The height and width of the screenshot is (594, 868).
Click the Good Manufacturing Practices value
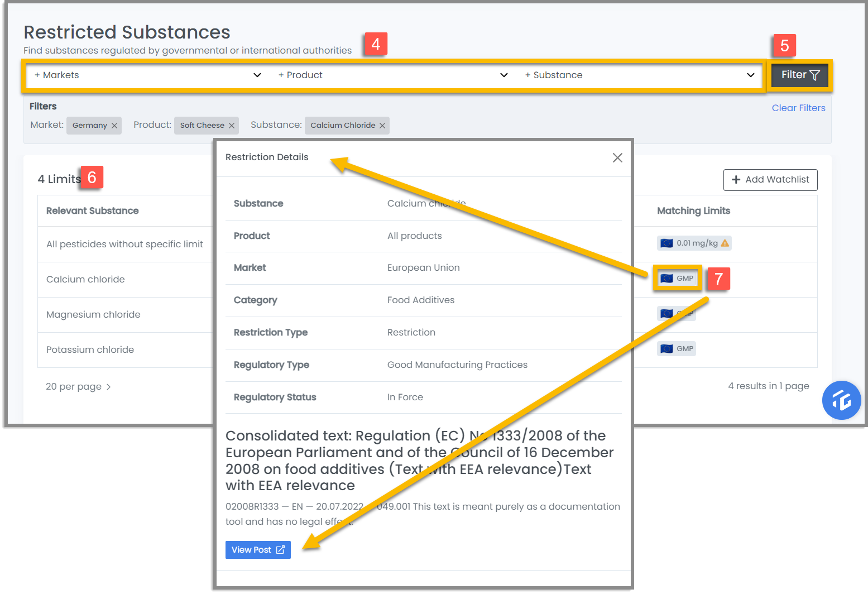(x=457, y=365)
